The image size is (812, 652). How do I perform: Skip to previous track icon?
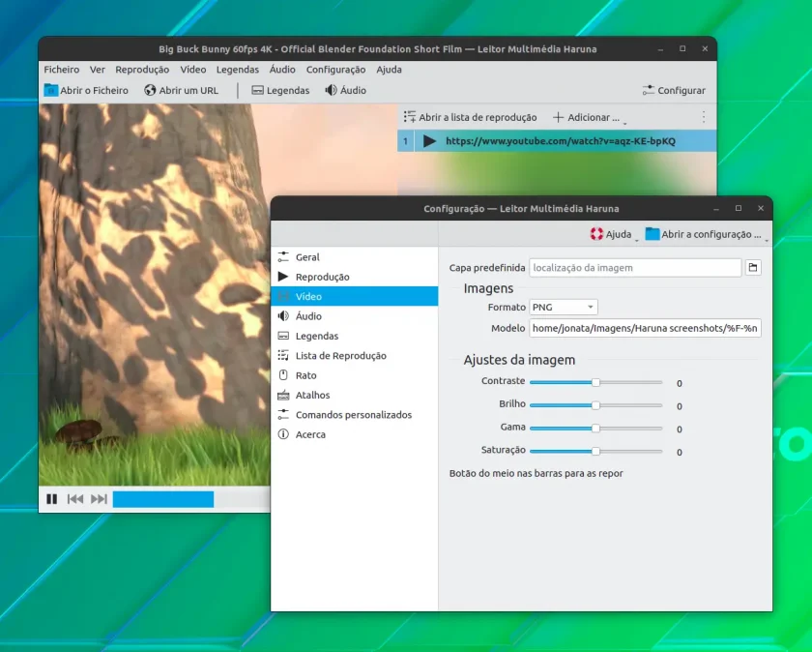[75, 498]
